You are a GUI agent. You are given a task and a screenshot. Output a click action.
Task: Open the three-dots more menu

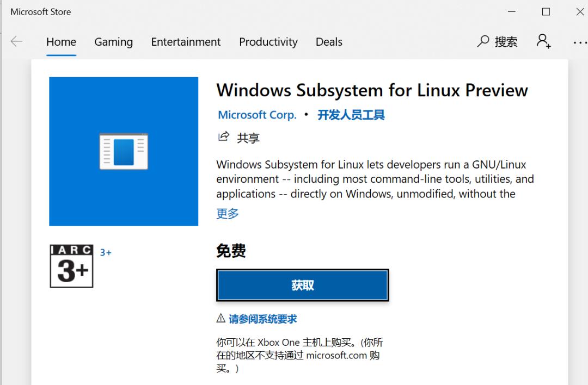580,43
